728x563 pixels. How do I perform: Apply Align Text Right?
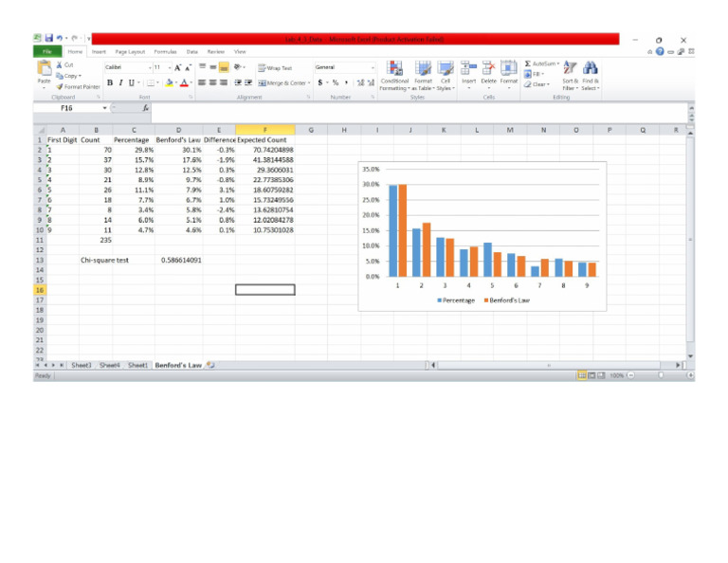click(x=224, y=82)
